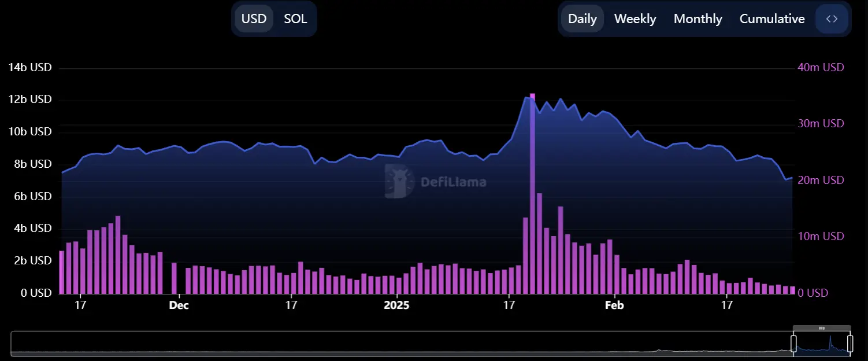Switch denomination to USD
This screenshot has width=868, height=361.
point(254,19)
